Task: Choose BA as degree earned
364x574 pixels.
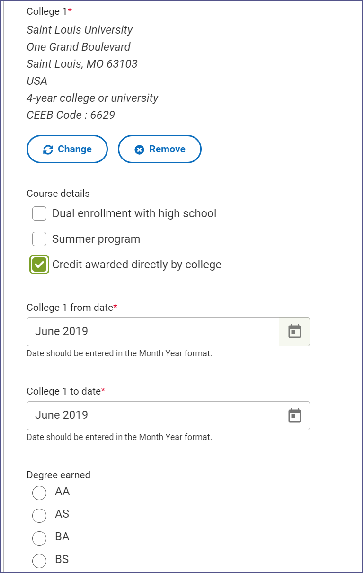Action: pos(39,538)
